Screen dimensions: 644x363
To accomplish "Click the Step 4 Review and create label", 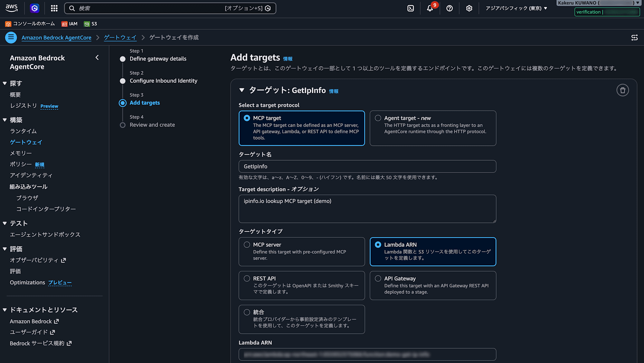I will (152, 125).
